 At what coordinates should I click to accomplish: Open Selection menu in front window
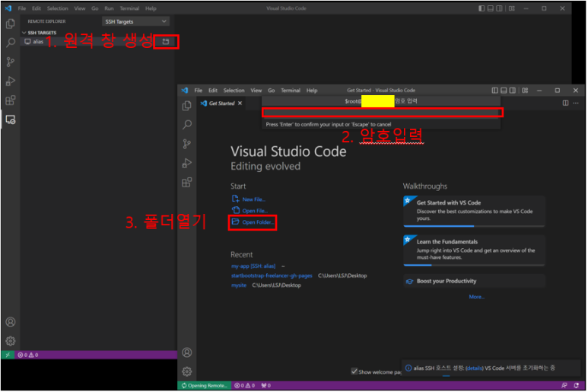[234, 91]
